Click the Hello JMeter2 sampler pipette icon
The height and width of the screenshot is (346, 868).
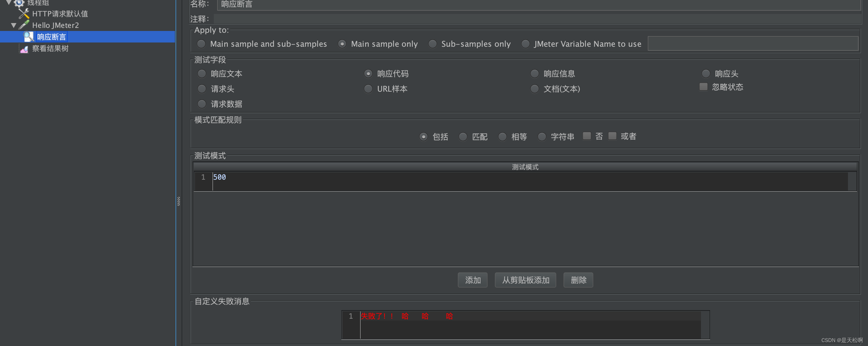[24, 25]
